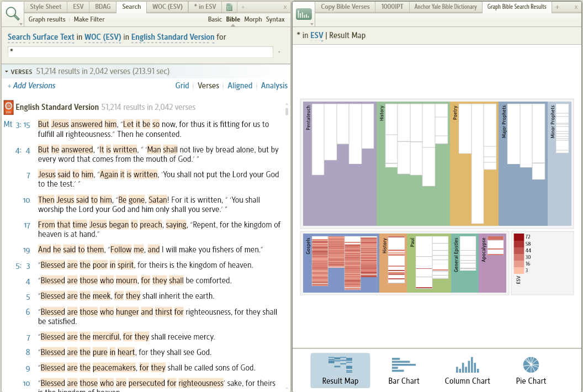Change English Standard Version resource in search

coord(172,37)
